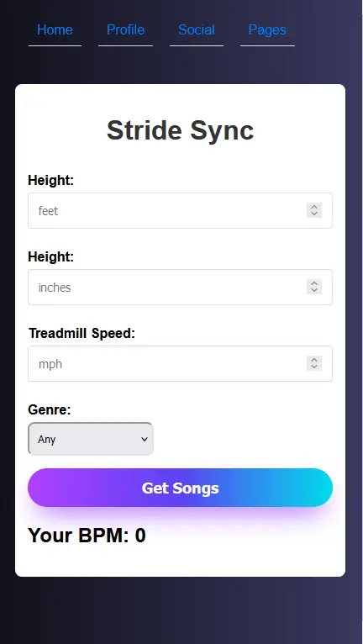Click the Treadmill Speed label
Screen dimensions: 363x644
click(82, 334)
